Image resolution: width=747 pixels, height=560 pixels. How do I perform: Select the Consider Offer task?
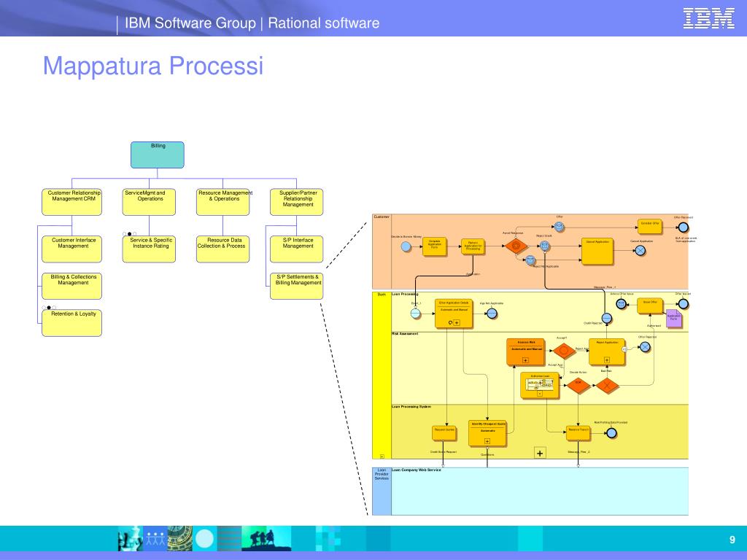(650, 227)
